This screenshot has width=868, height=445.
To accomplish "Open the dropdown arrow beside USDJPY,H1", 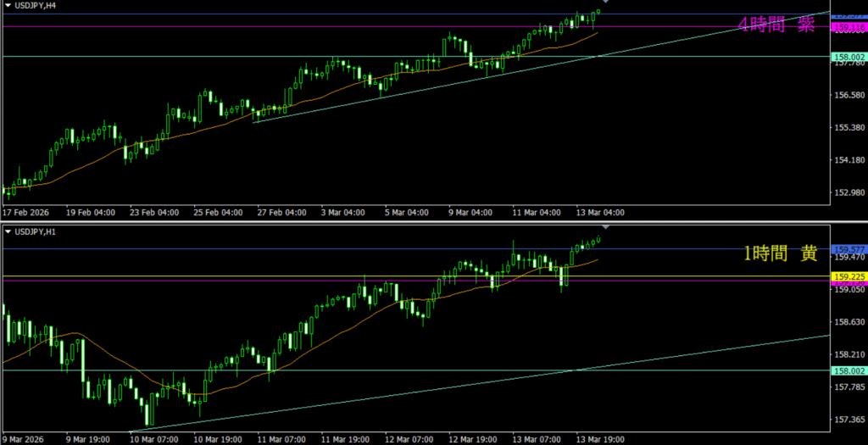I will pos(8,231).
